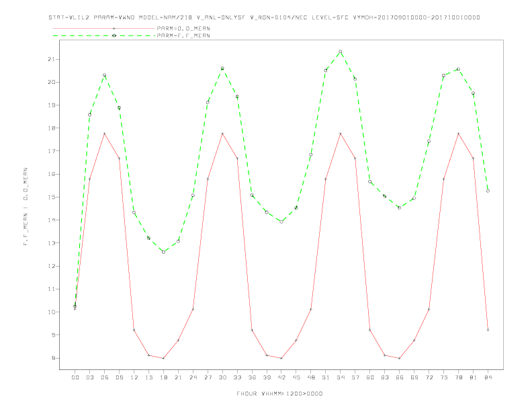The width and height of the screenshot is (532, 411).
Task: Click x-axis tick label 39
Action: pos(267,377)
